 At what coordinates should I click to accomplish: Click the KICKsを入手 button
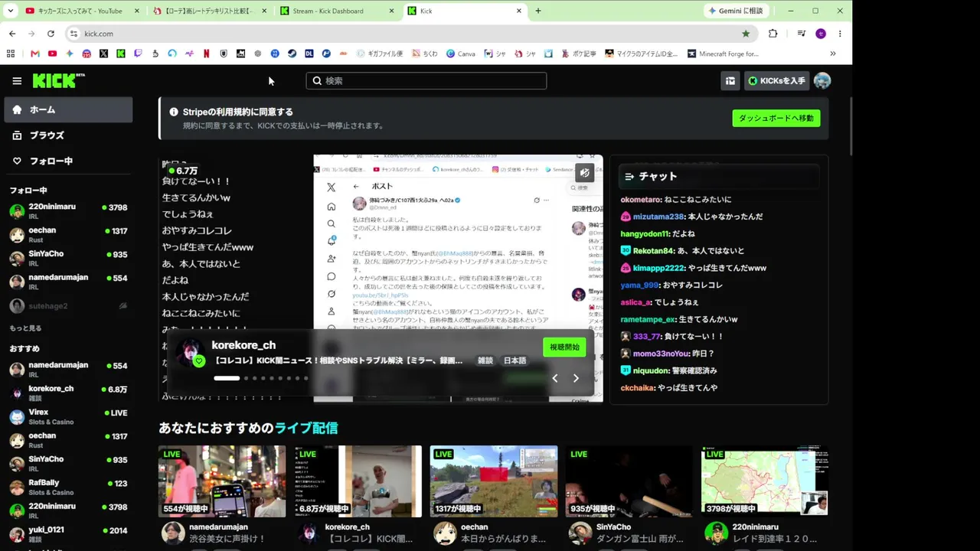[x=776, y=81]
